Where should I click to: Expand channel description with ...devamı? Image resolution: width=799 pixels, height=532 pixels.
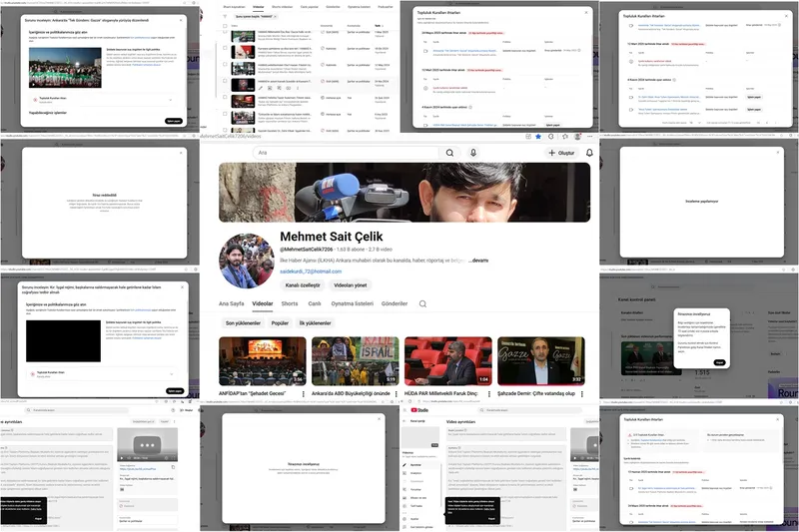[479, 260]
